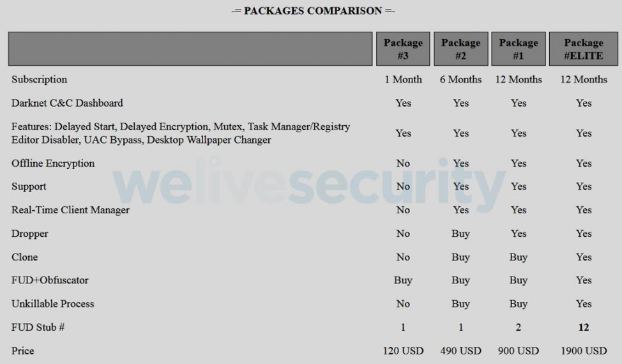Click the Package #1 column header
Screen dimensions: 622x364
[518, 49]
